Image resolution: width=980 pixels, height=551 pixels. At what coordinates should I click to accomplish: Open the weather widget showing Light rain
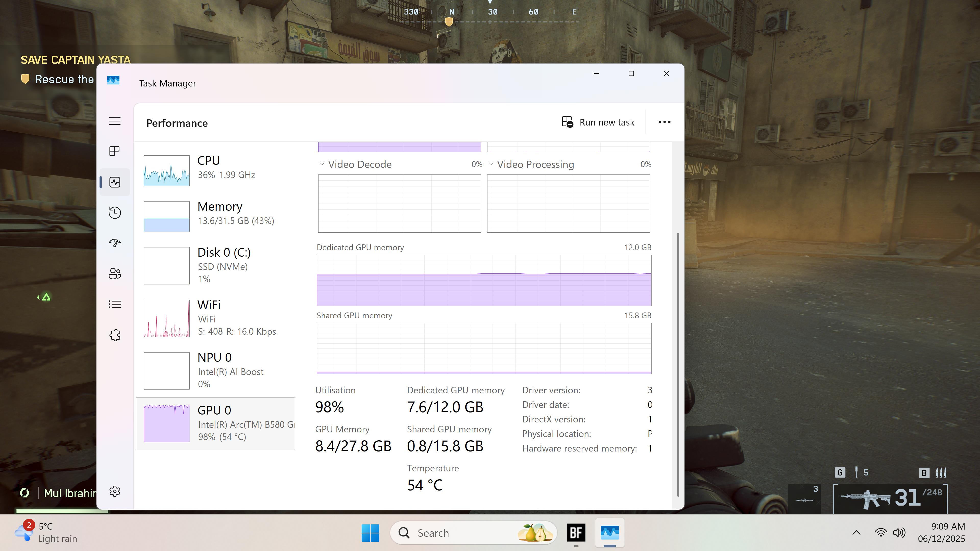click(x=46, y=532)
